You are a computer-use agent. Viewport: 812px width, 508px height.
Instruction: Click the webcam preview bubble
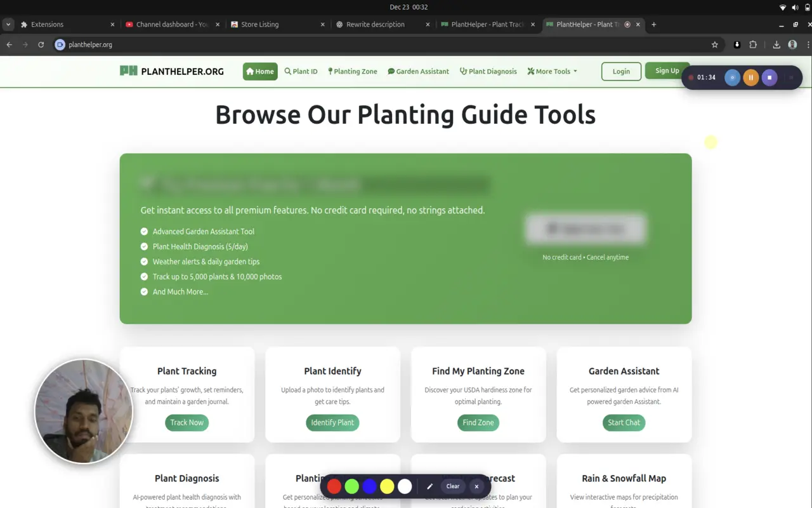click(x=83, y=411)
